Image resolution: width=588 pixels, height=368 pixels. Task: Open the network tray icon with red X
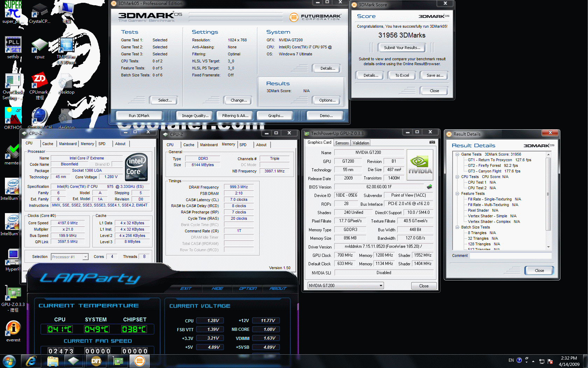click(x=550, y=361)
